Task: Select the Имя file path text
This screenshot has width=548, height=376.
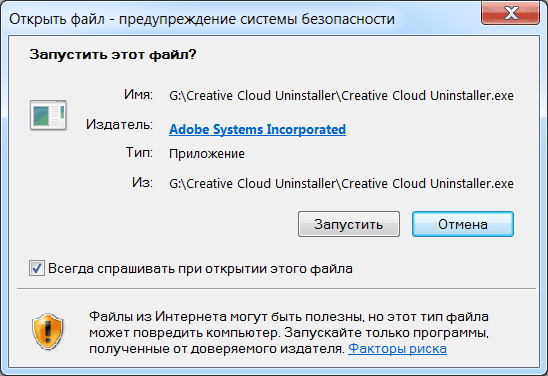Action: [341, 96]
